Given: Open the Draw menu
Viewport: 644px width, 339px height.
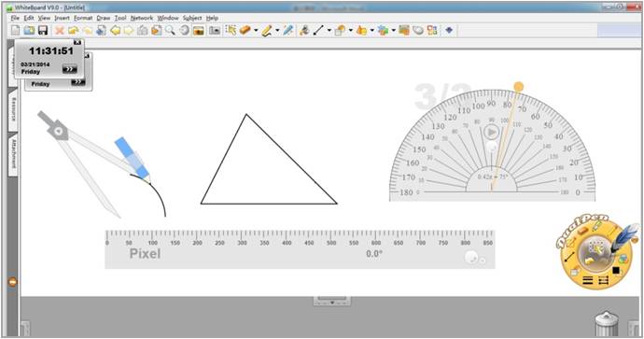Looking at the screenshot, I should (x=104, y=18).
